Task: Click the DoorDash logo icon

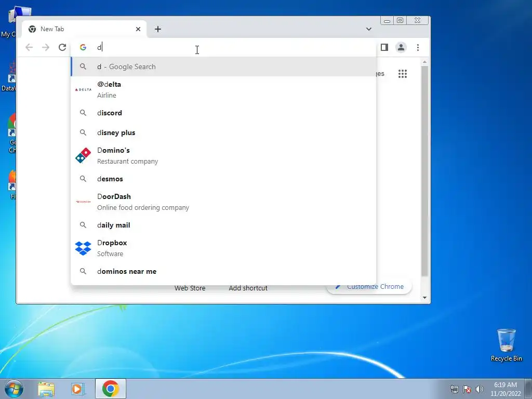Action: [83, 202]
